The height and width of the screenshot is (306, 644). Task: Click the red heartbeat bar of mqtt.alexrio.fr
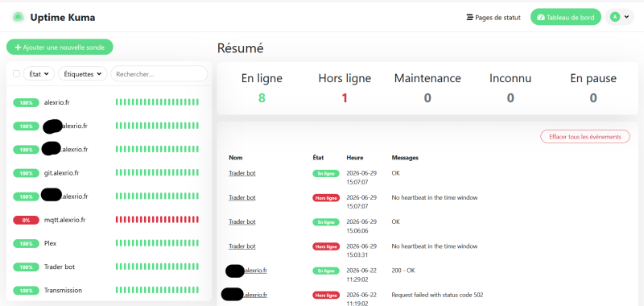157,220
